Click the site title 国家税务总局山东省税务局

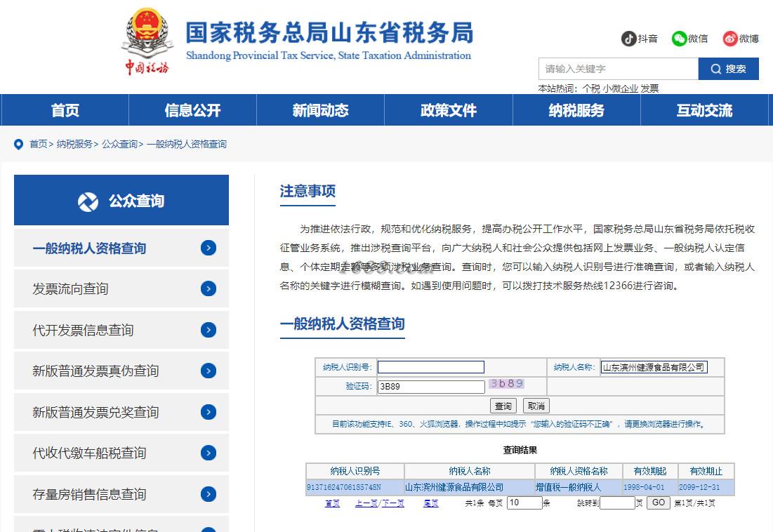pyautogui.click(x=329, y=32)
